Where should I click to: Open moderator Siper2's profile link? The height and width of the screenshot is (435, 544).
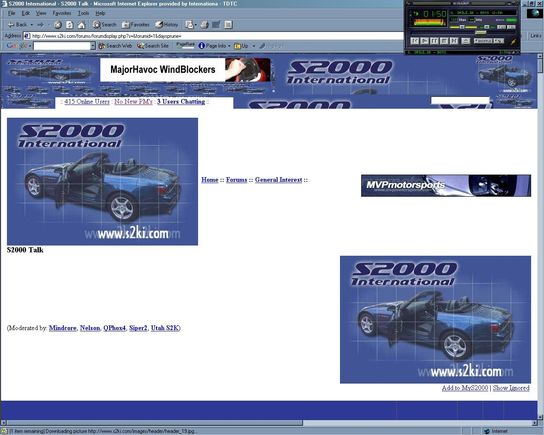point(138,328)
